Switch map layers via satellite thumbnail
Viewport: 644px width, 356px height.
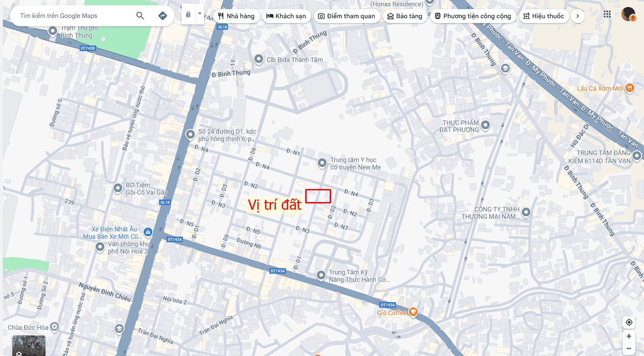coord(29,346)
